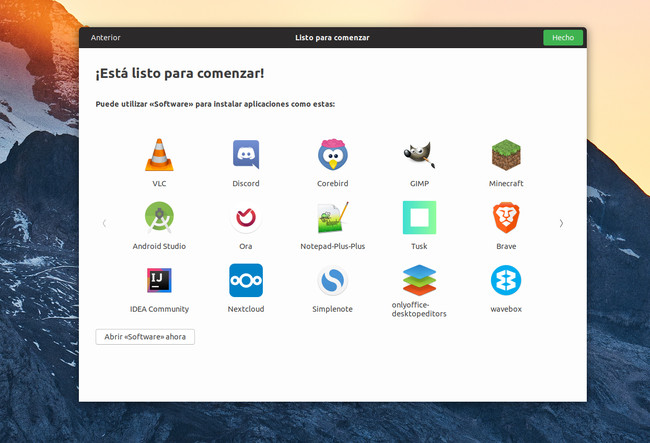Click the VLC cone icon
The image size is (650, 443).
(159, 155)
